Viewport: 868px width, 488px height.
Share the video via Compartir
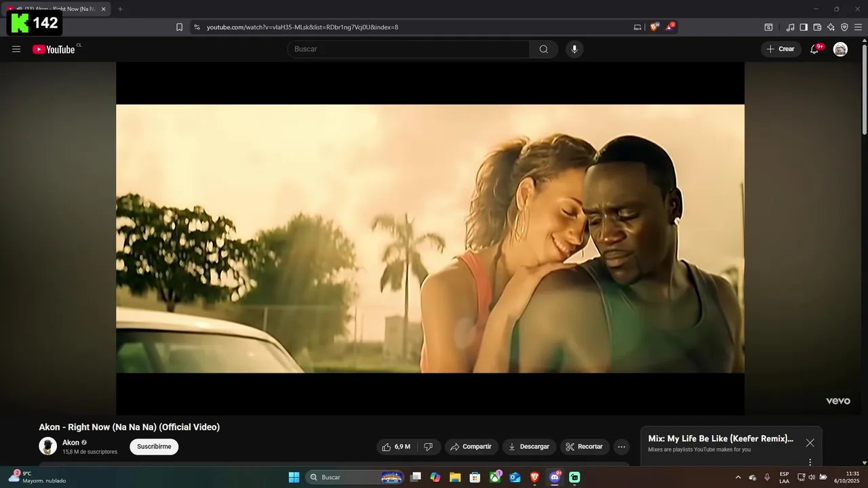tap(471, 447)
